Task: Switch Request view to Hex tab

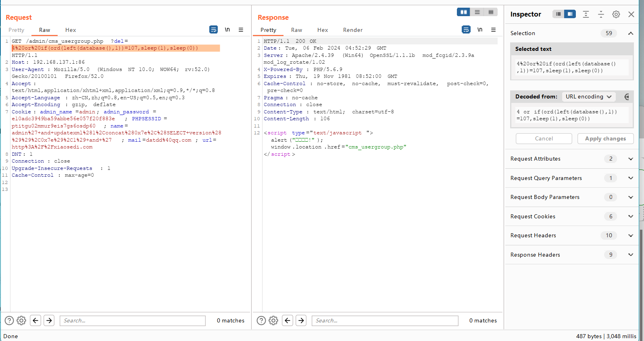Action: (71, 30)
